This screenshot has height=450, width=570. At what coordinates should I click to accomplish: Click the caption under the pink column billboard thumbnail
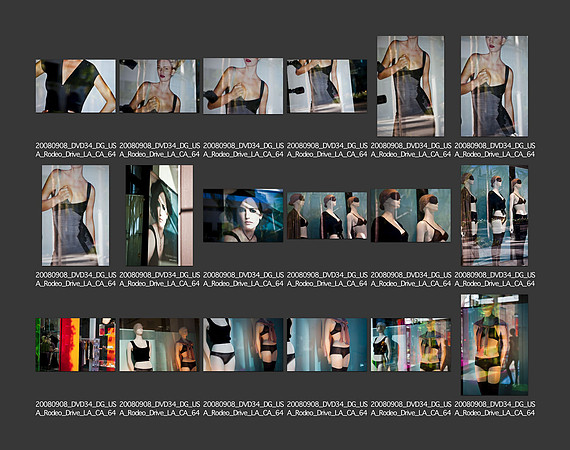pos(160,279)
